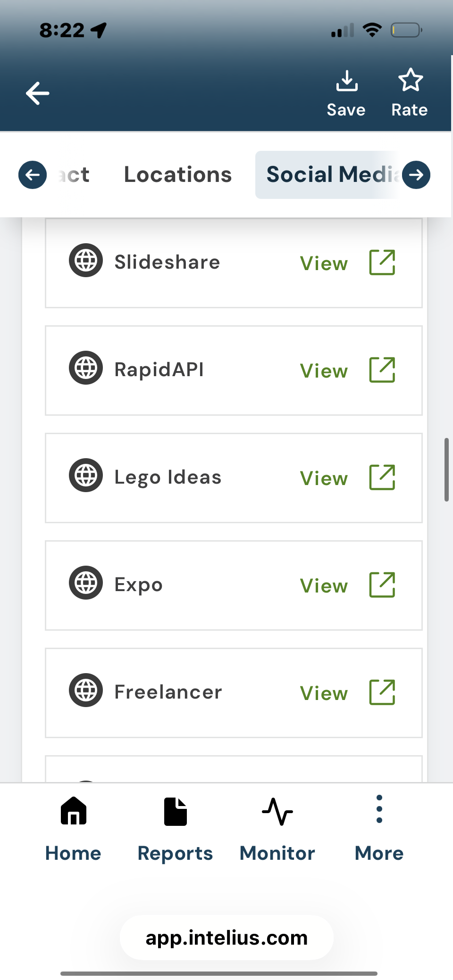Open RapidAPI external link icon
The width and height of the screenshot is (453, 980).
(x=382, y=370)
